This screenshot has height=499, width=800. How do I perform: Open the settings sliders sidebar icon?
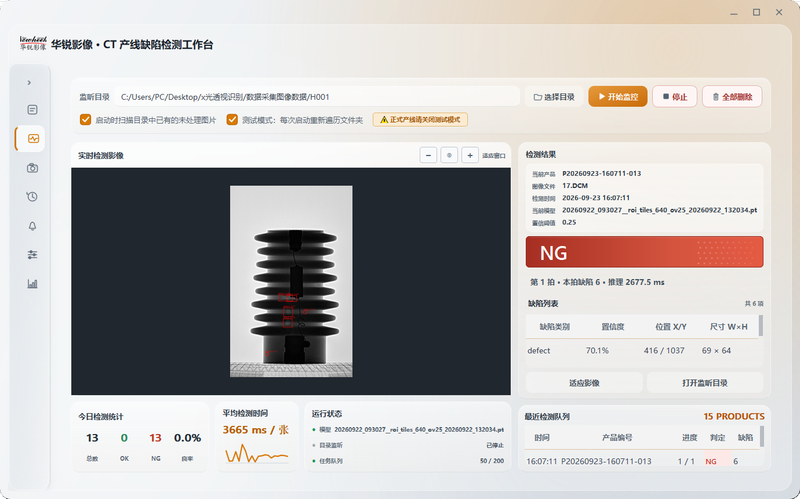pos(32,255)
